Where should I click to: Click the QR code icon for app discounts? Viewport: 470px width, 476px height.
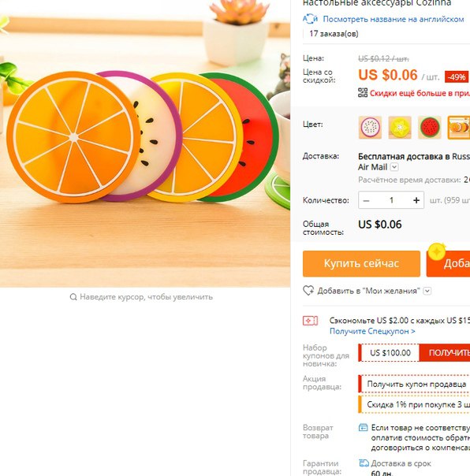(x=363, y=93)
